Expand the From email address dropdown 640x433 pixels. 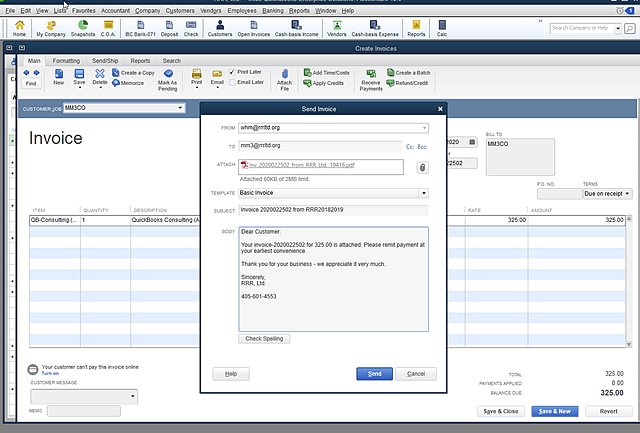click(424, 128)
